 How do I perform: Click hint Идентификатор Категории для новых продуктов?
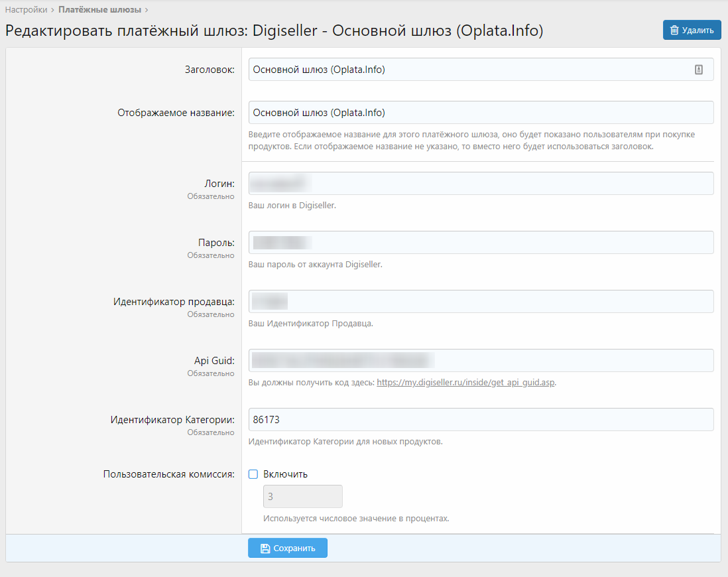pos(345,441)
